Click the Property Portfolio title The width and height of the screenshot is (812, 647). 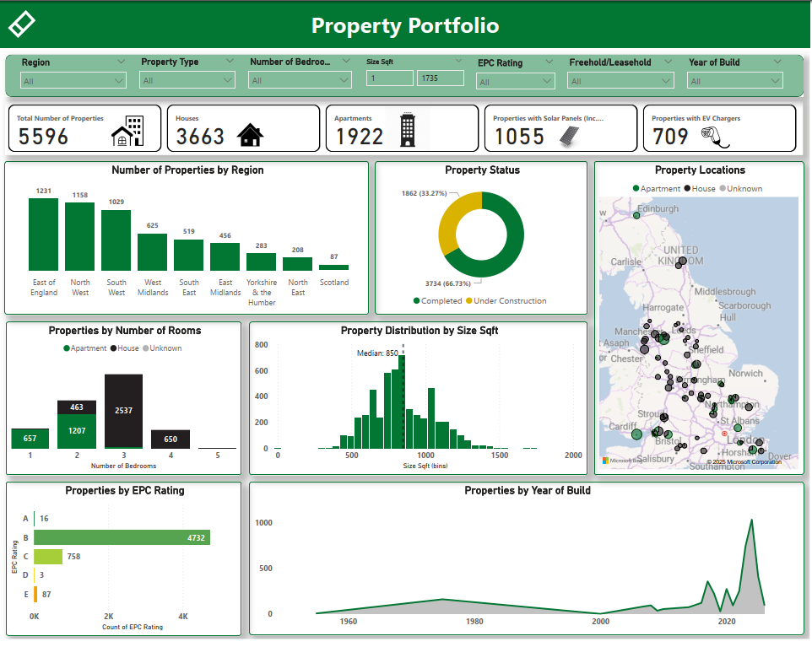pos(405,25)
